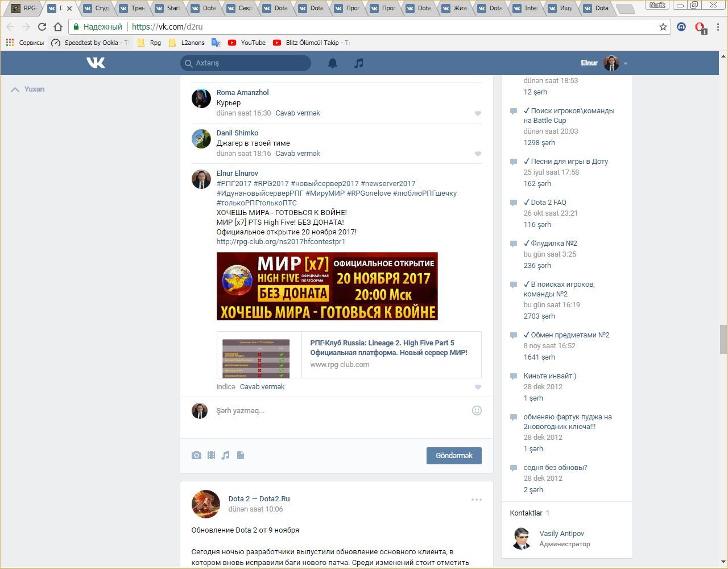The image size is (728, 569).
Task: Click the search box Axtarış
Action: pyautogui.click(x=246, y=63)
